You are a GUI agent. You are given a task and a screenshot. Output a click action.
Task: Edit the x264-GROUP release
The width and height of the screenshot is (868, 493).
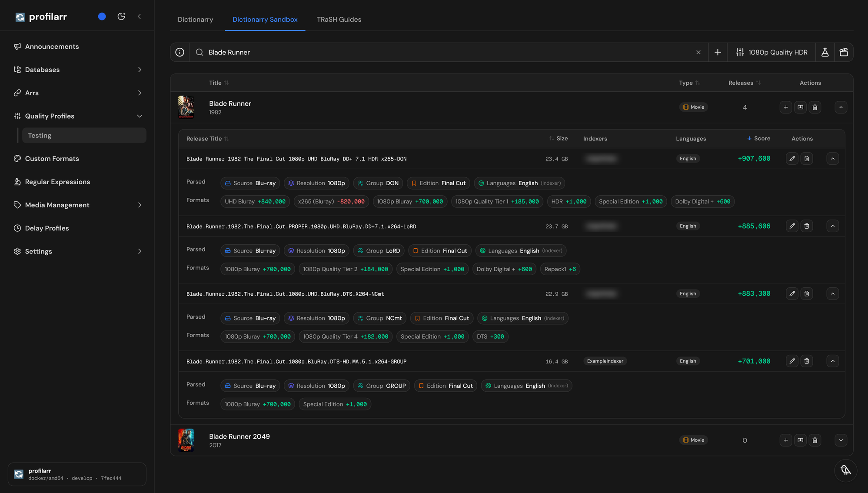[x=792, y=361]
